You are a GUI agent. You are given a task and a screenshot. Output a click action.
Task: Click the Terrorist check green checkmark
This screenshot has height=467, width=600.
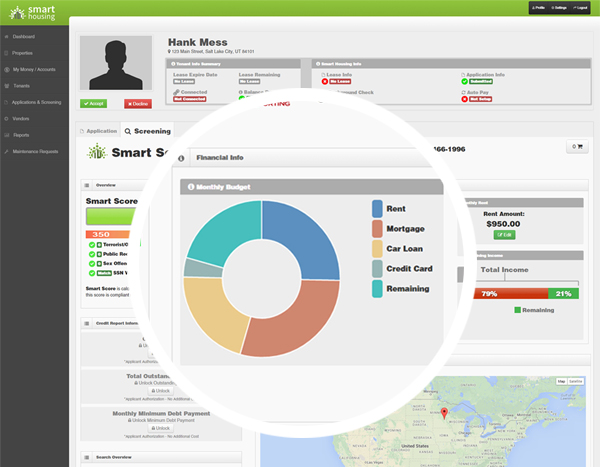pyautogui.click(x=92, y=245)
